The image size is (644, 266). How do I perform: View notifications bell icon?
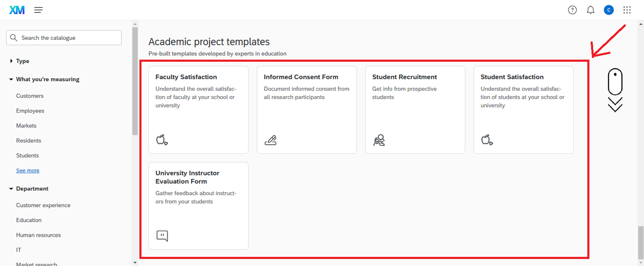pos(591,10)
